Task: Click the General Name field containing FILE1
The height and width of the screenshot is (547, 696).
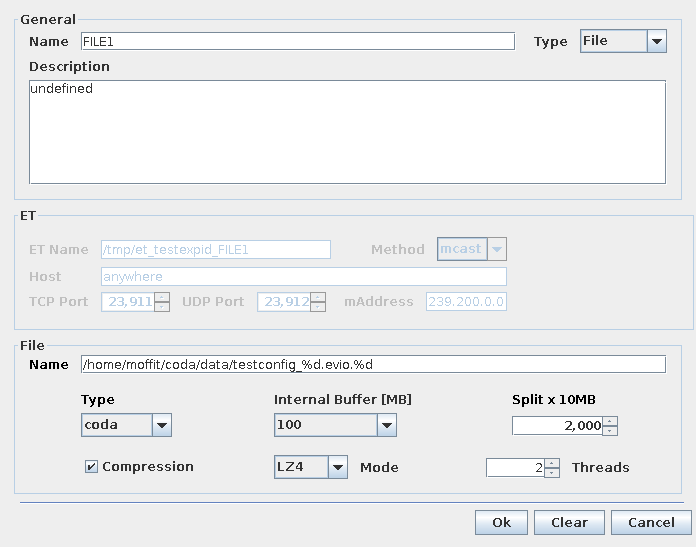Action: coord(297,41)
